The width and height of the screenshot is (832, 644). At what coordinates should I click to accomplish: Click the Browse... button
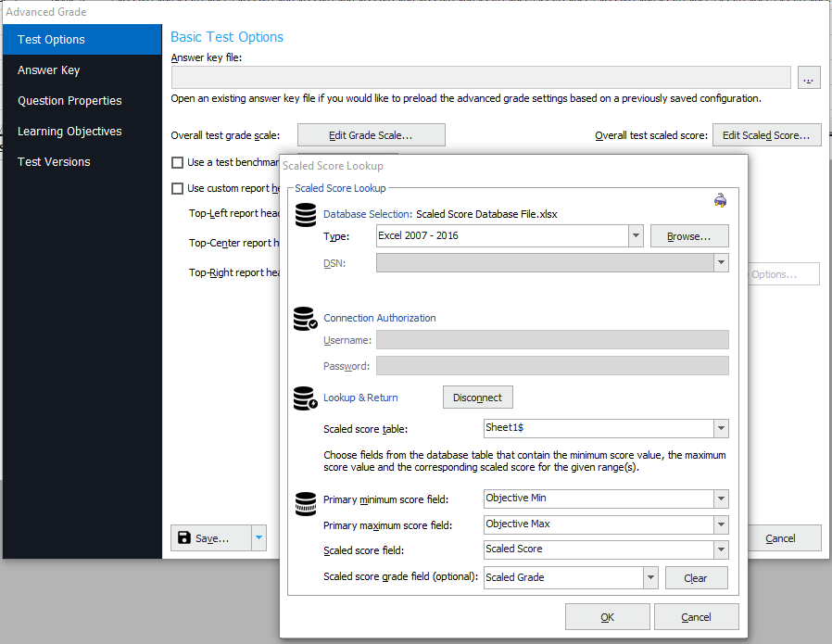click(x=689, y=236)
